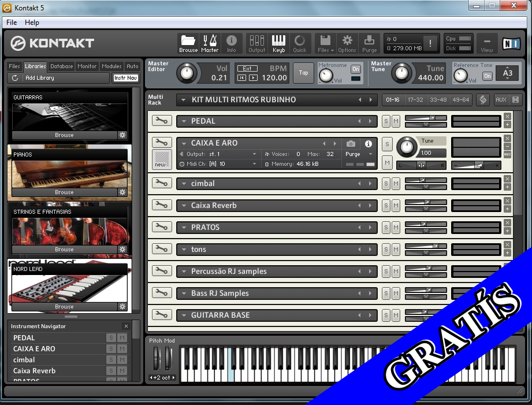Screen dimensions: 532x405
Task: Expand Percussão RJ samples dropdown arrow
Action: click(184, 272)
